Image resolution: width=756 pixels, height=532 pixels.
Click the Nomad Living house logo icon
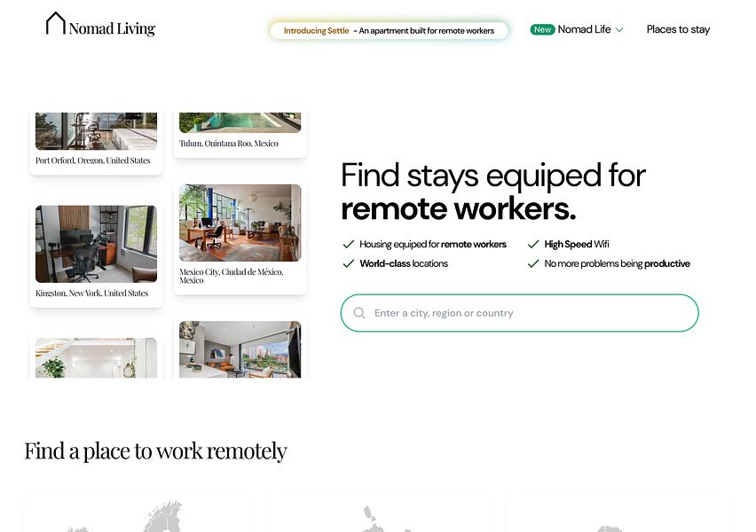[x=55, y=24]
